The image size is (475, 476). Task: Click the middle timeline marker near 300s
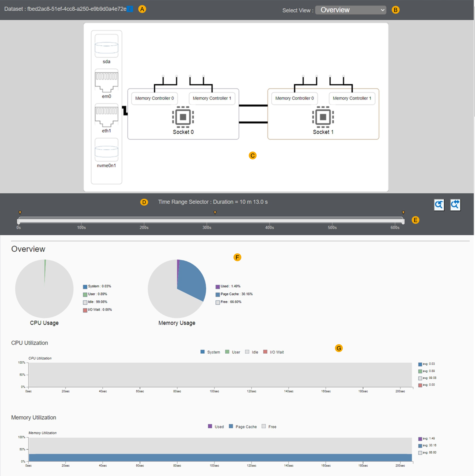coord(215,213)
